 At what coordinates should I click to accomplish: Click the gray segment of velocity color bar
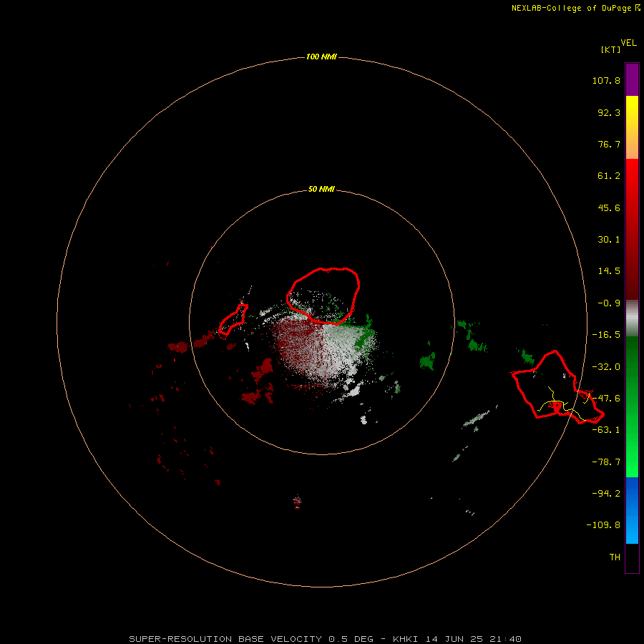(x=632, y=318)
